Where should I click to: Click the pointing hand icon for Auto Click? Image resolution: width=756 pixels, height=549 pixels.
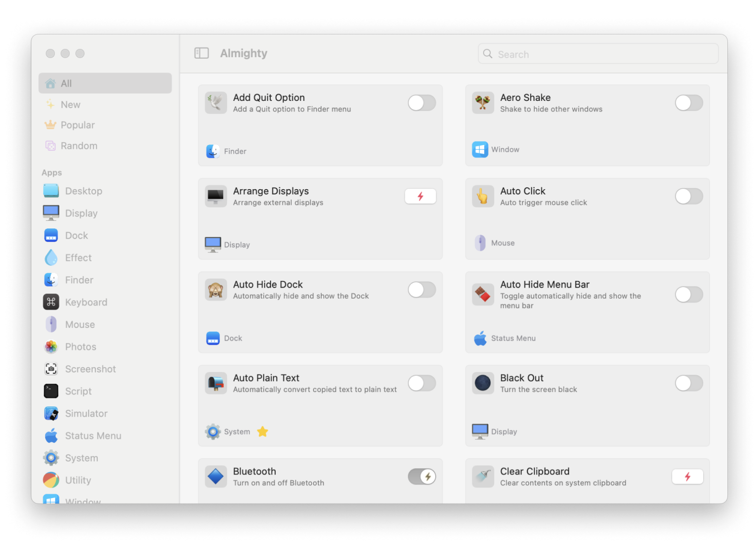click(x=483, y=196)
